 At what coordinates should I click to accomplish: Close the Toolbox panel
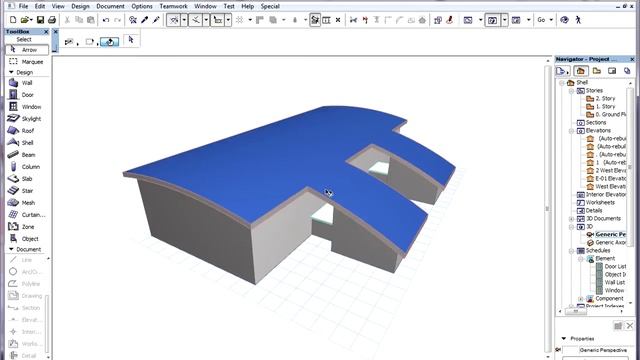click(x=46, y=31)
